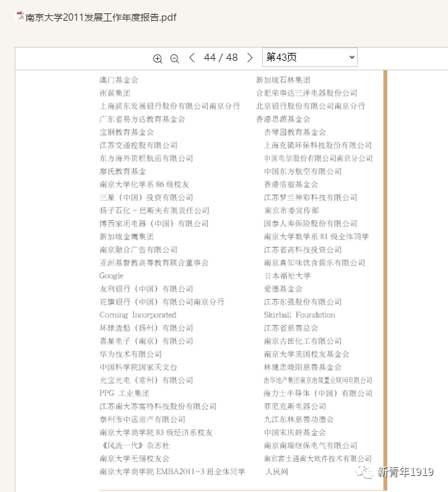
Task: Select the 廖氏教育基金 entry
Action: (x=122, y=171)
